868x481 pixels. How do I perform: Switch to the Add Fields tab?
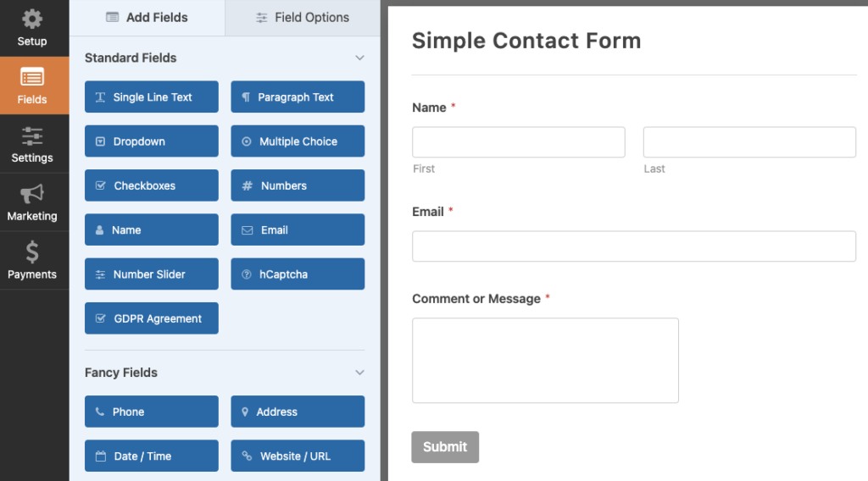pyautogui.click(x=147, y=18)
